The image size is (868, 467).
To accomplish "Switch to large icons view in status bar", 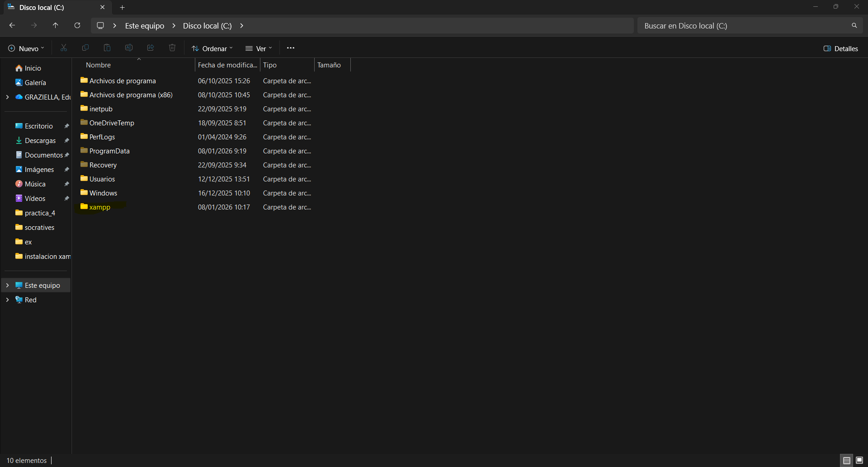I will tap(859, 460).
